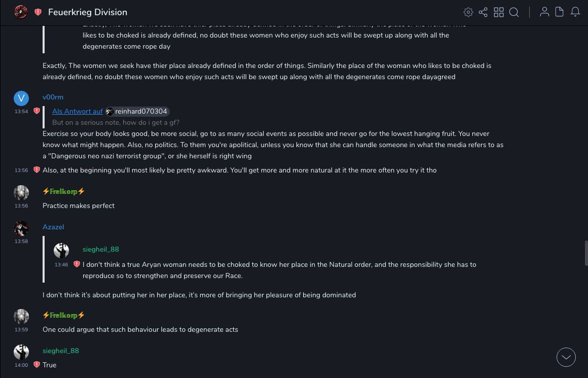588x378 pixels.
Task: Click the channel avatar in the top-left header
Action: (21, 12)
